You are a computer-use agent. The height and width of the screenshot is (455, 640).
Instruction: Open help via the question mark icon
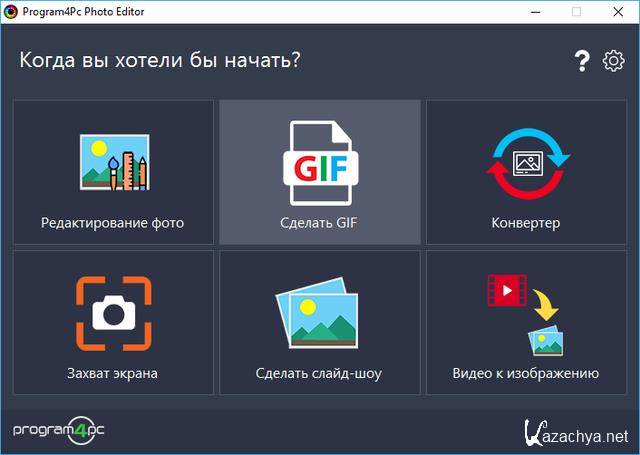[x=582, y=62]
